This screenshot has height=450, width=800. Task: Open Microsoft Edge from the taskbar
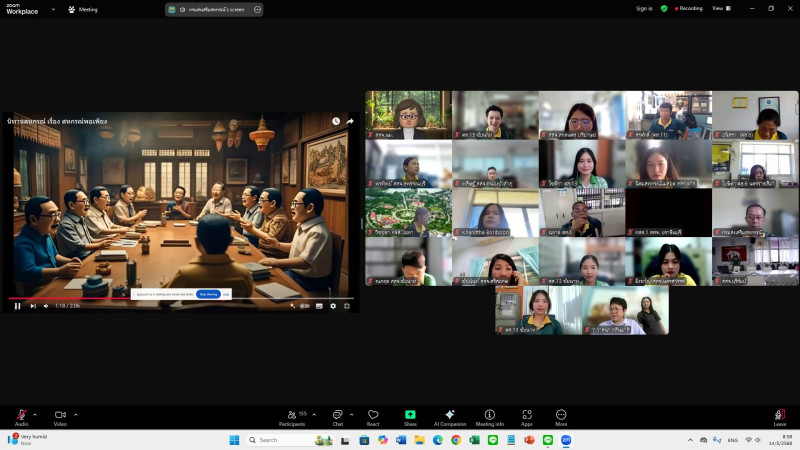438,440
